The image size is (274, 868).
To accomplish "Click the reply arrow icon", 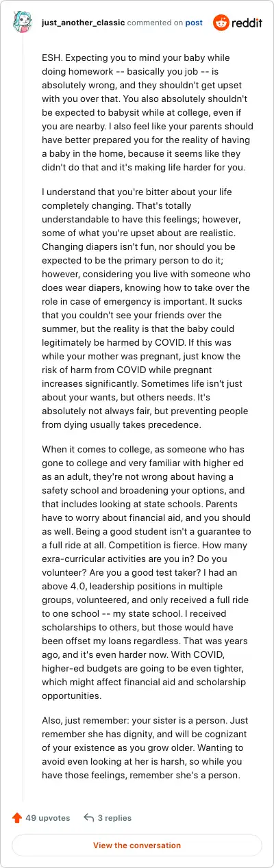I will coord(88,817).
